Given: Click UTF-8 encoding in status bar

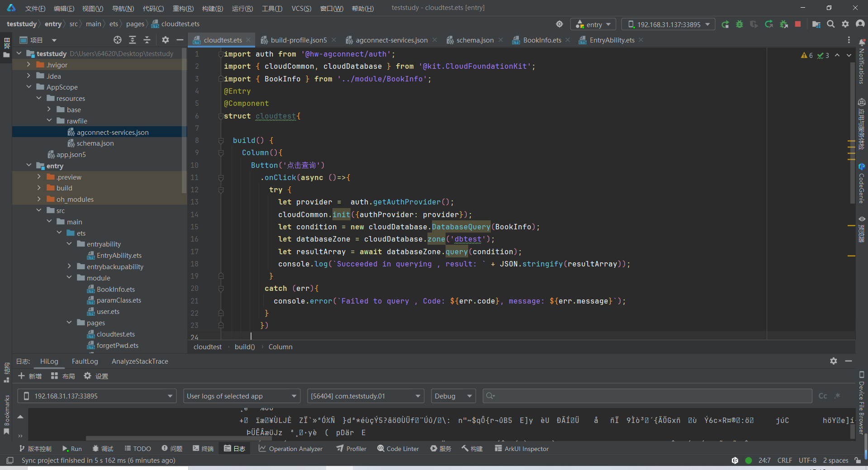Looking at the screenshot, I should (x=807, y=460).
